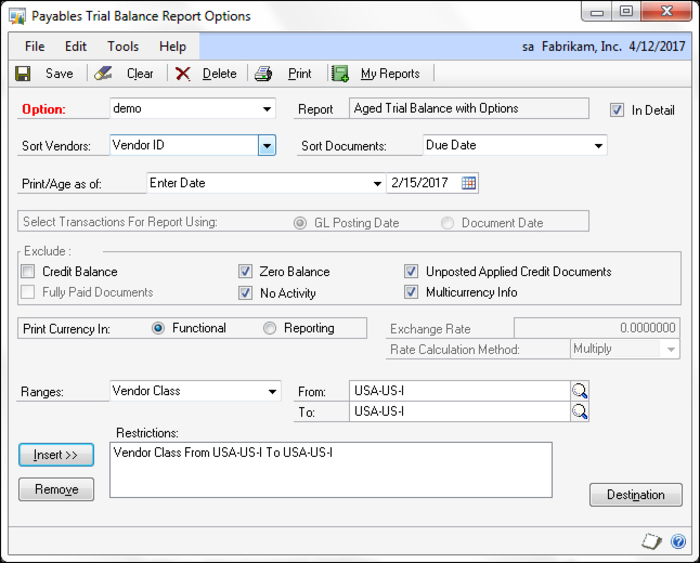
Task: Click the Remove button
Action: tap(56, 489)
